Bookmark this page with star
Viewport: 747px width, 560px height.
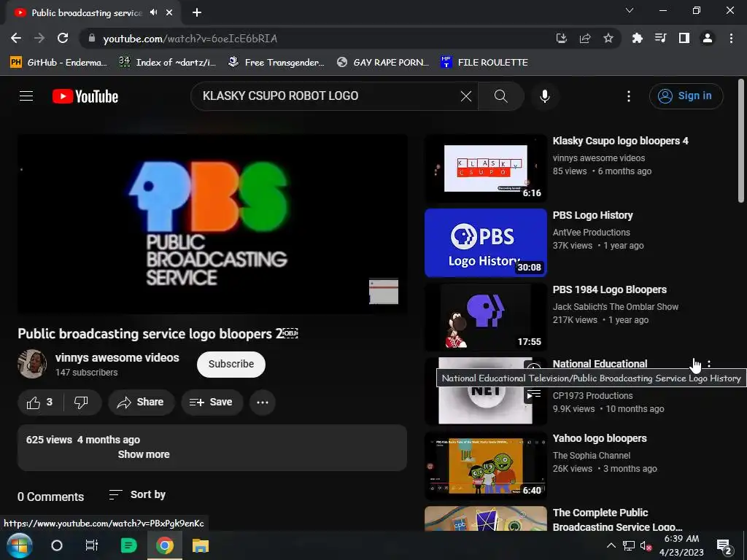tap(608, 38)
